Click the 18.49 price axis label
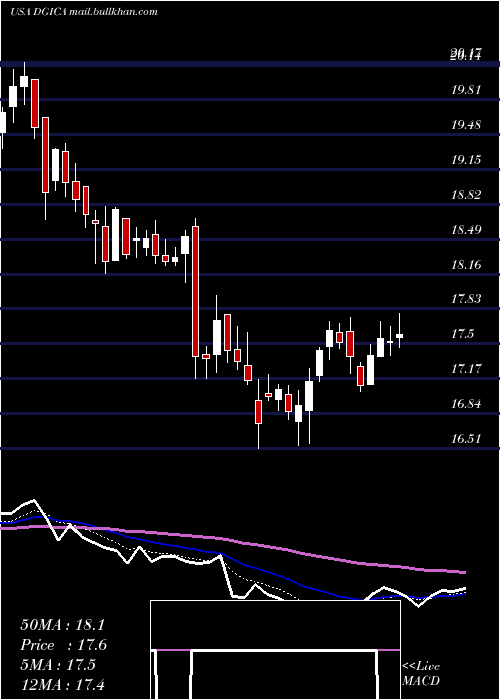The image size is (500, 700). (x=466, y=230)
